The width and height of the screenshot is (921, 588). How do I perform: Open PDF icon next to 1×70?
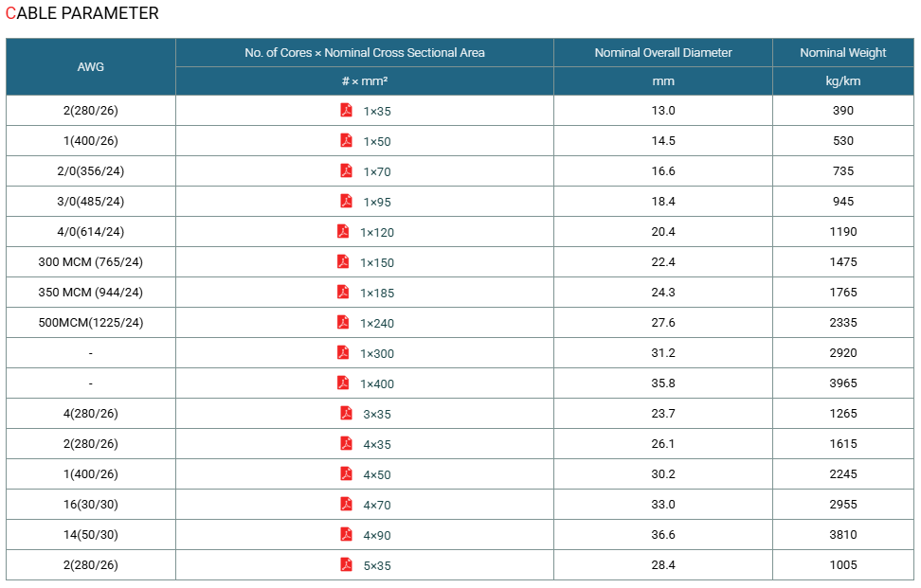point(346,170)
